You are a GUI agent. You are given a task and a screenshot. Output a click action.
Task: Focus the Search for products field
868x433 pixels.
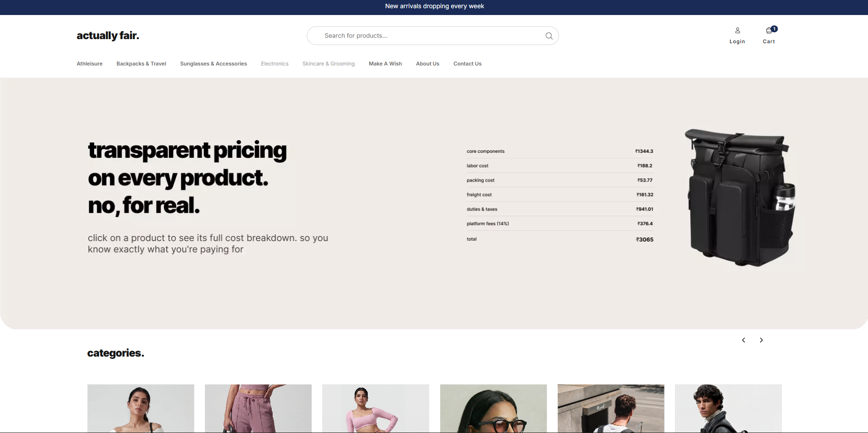click(x=428, y=36)
